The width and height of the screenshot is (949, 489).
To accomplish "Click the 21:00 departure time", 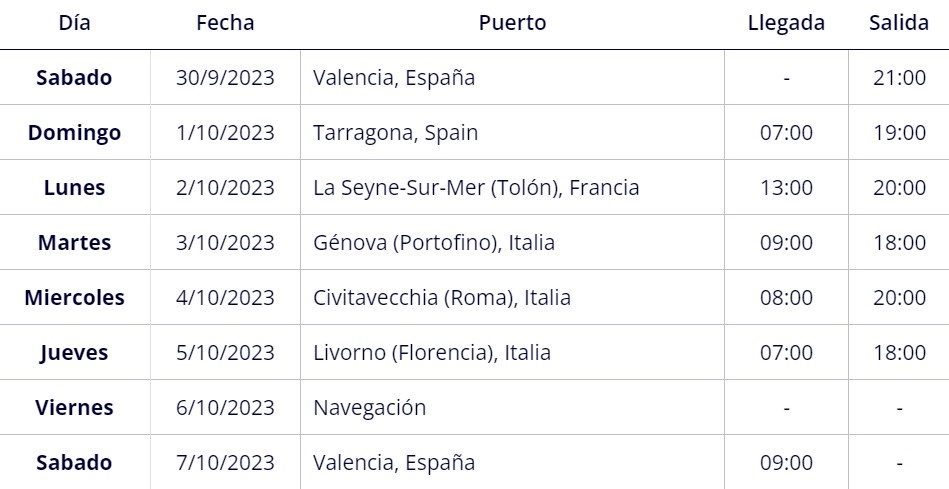I will pos(899,77).
